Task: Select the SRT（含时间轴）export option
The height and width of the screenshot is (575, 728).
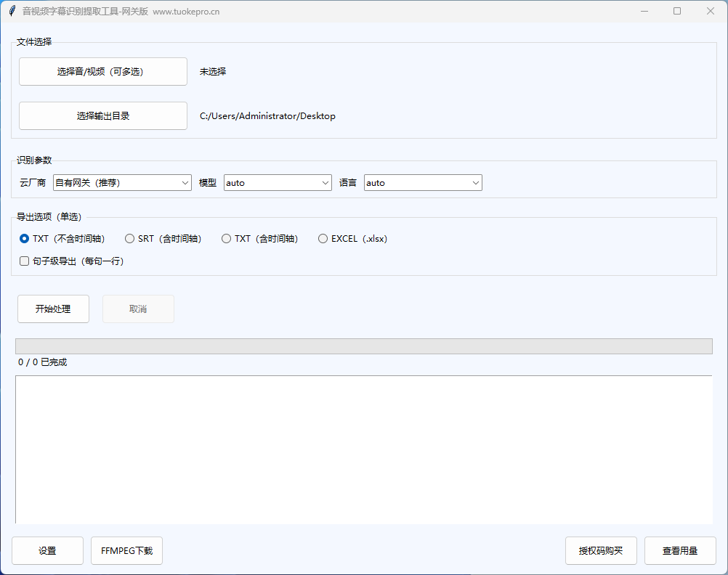Action: [x=129, y=238]
